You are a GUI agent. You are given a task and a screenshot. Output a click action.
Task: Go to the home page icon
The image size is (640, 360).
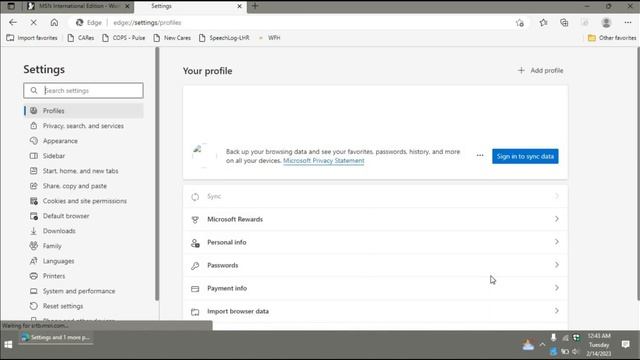54,22
